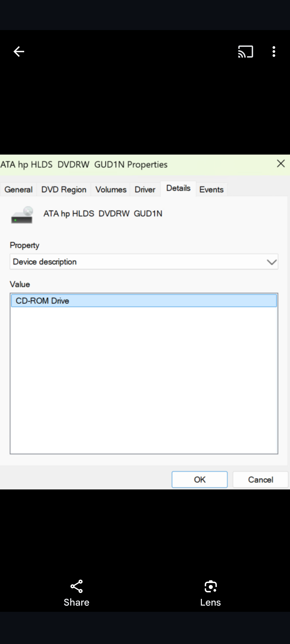The width and height of the screenshot is (290, 644).
Task: Click the Device description combo box text
Action: (45, 262)
